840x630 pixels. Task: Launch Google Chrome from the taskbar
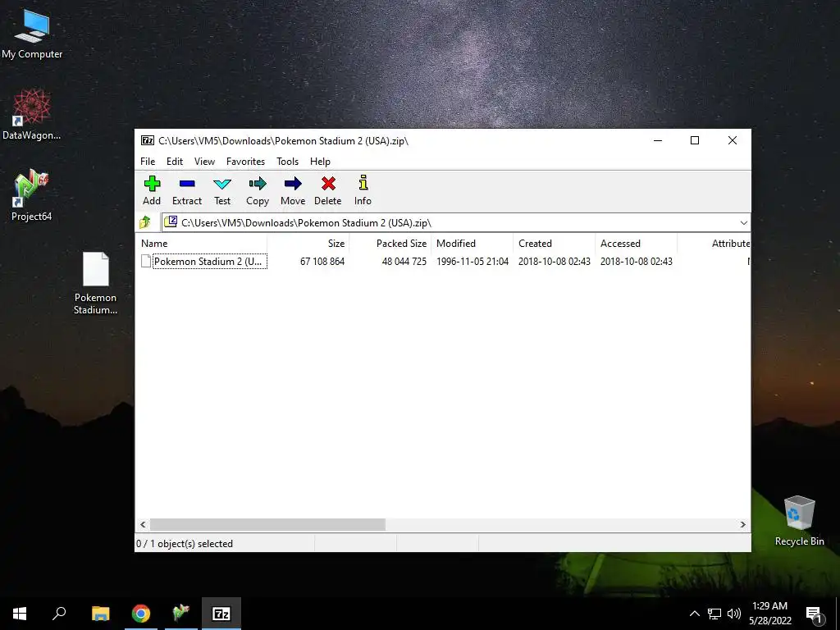[x=141, y=614]
